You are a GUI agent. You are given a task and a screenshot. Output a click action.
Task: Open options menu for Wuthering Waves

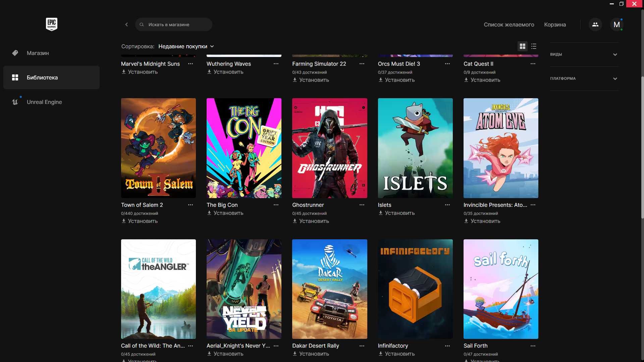[x=276, y=64]
